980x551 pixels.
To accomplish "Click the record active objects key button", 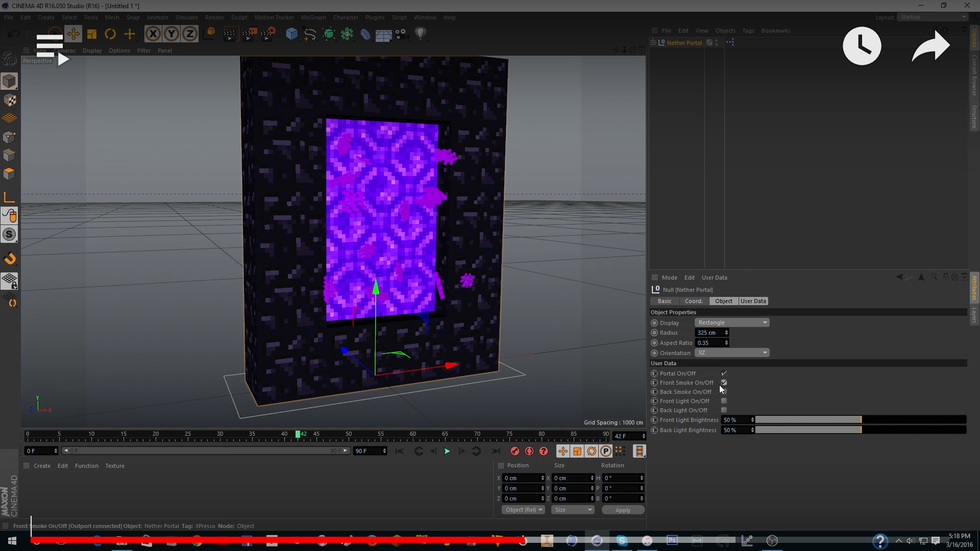I will 515,451.
